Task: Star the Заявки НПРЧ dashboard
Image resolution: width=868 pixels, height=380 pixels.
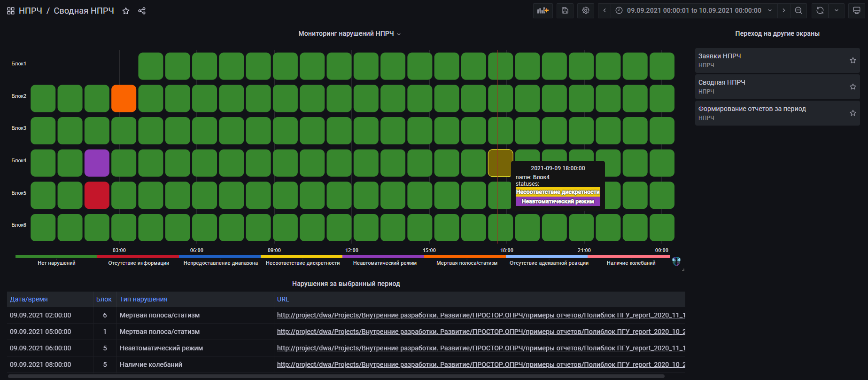Action: coord(853,60)
